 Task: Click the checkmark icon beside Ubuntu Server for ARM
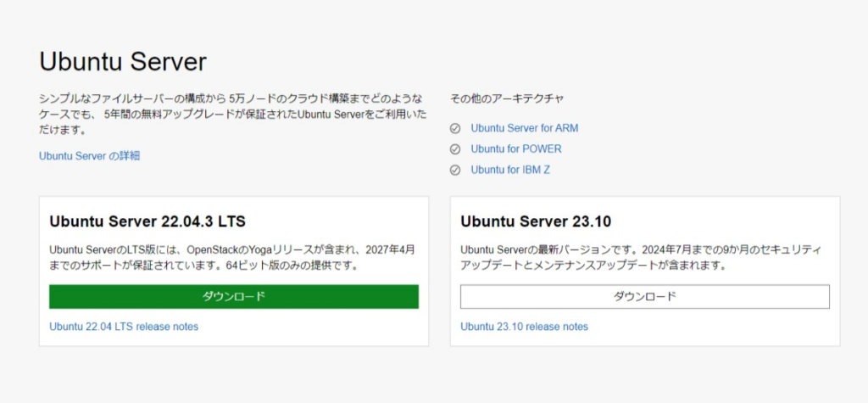coord(455,128)
